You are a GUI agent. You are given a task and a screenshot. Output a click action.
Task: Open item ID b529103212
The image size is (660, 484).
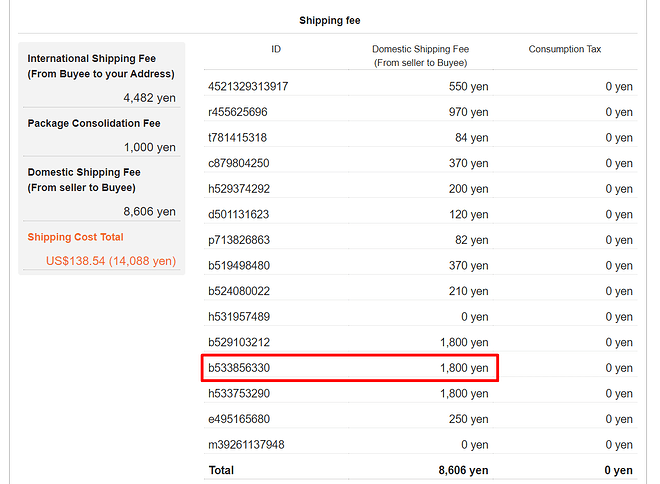pyautogui.click(x=239, y=343)
